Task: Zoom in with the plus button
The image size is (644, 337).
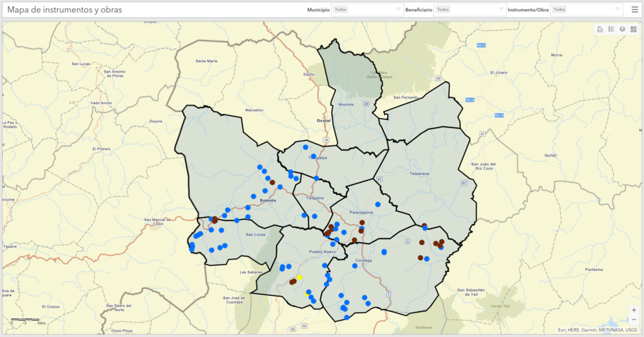Action: (634, 310)
